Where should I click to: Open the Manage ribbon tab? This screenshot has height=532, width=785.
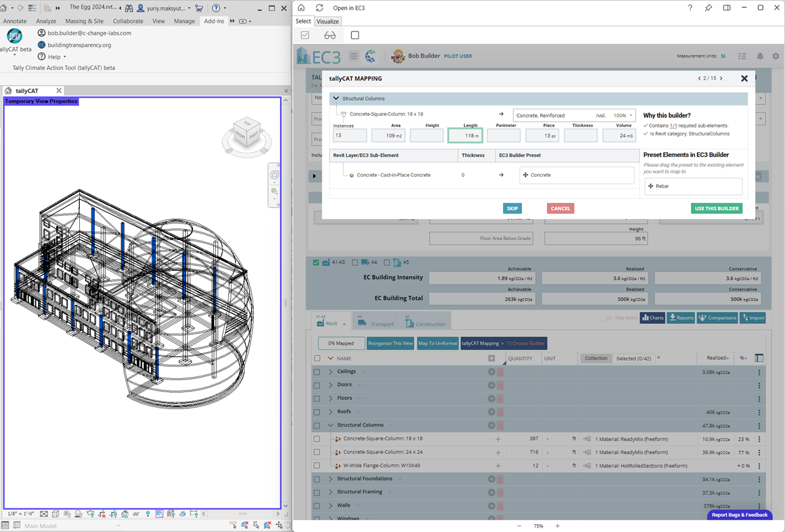tap(184, 21)
